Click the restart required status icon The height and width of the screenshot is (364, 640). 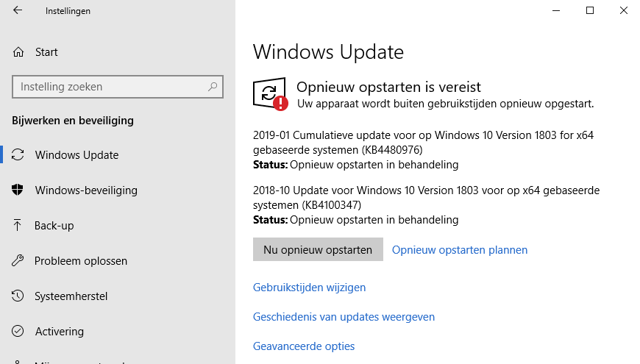pyautogui.click(x=270, y=94)
